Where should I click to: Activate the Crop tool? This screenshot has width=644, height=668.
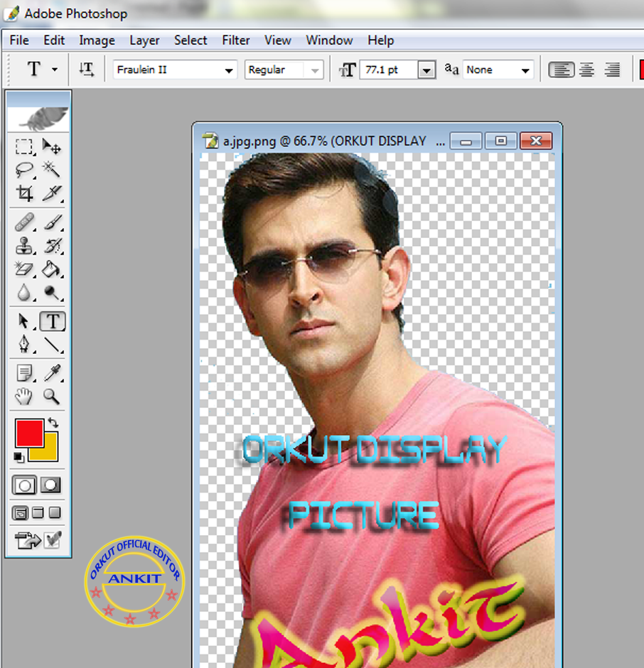23,194
